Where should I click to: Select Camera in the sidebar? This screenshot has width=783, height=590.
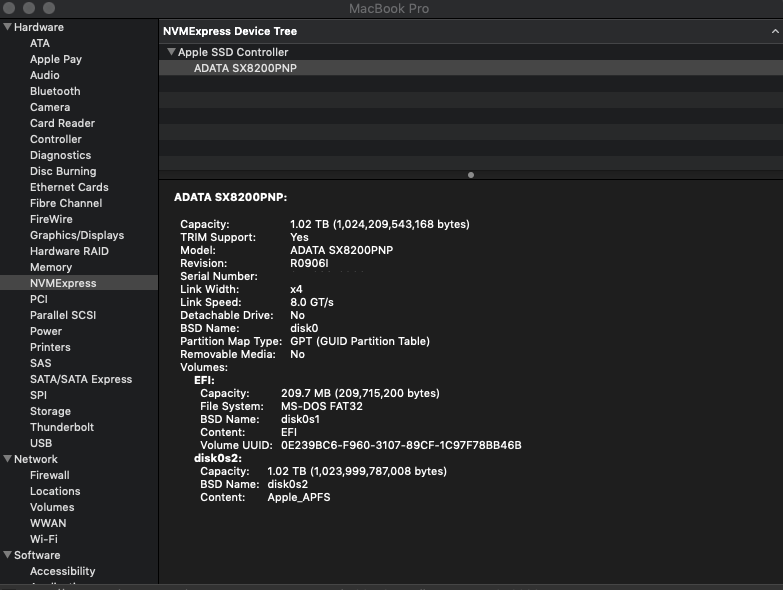[50, 107]
